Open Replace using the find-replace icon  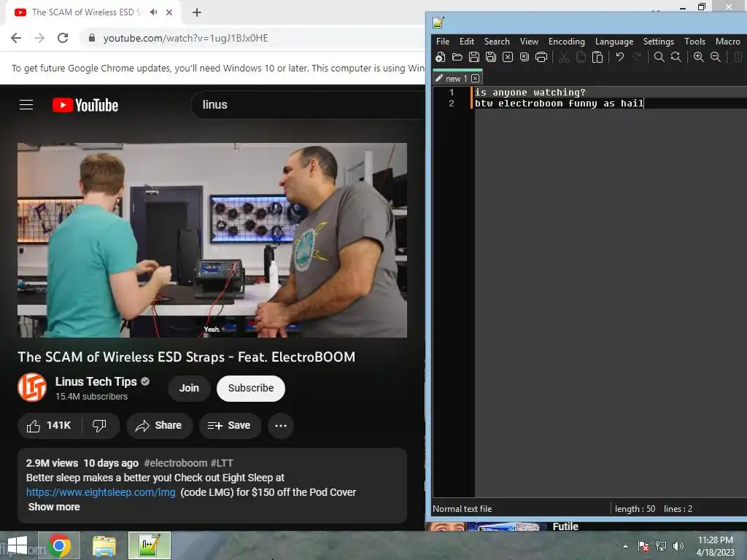click(676, 57)
